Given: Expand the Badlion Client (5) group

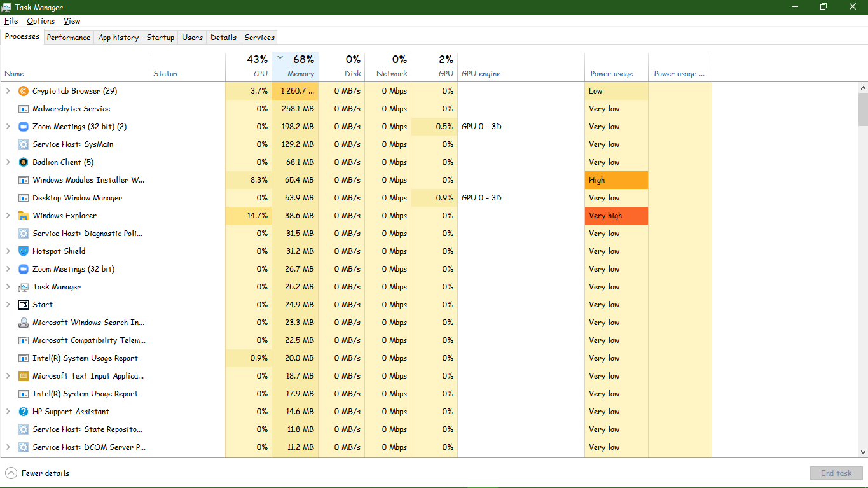Looking at the screenshot, I should [8, 162].
